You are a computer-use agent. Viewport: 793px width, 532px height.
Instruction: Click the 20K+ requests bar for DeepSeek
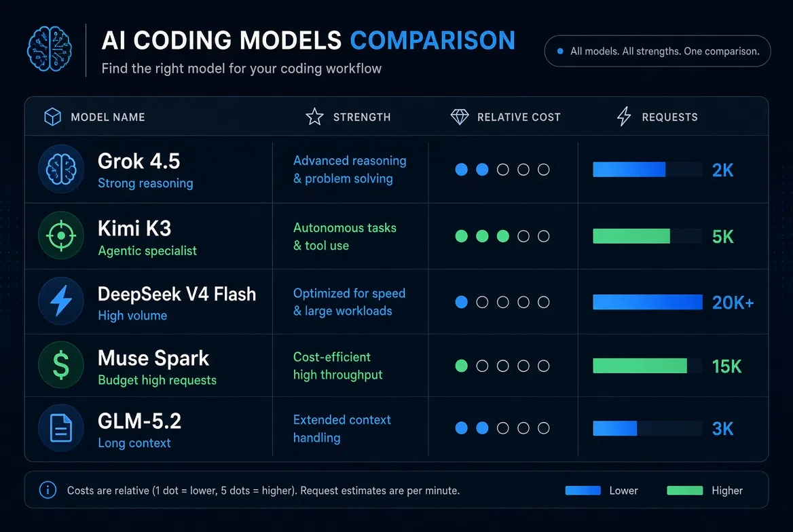click(647, 302)
